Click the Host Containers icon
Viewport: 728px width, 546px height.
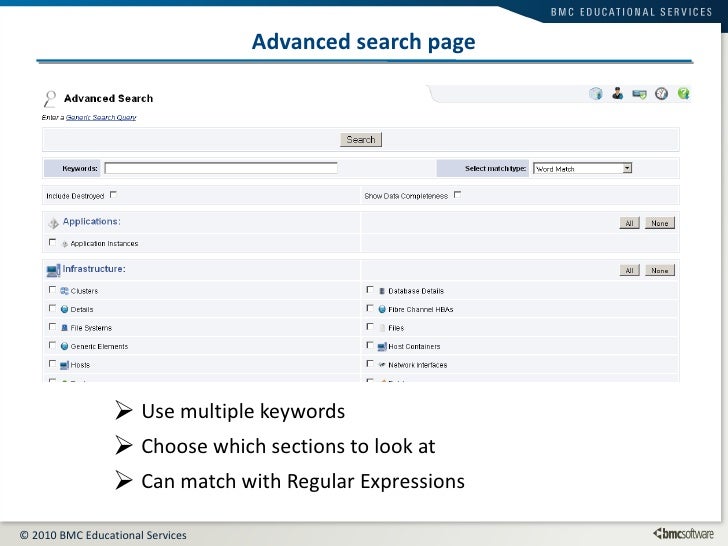382,347
